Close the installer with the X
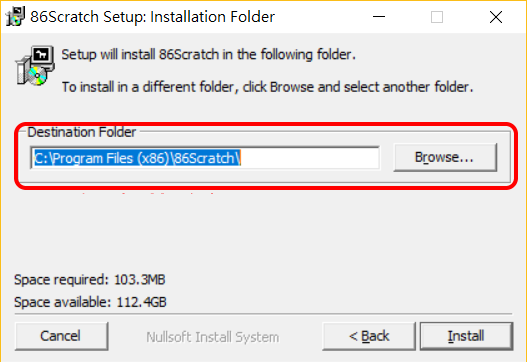This screenshot has width=527, height=362. pos(496,17)
